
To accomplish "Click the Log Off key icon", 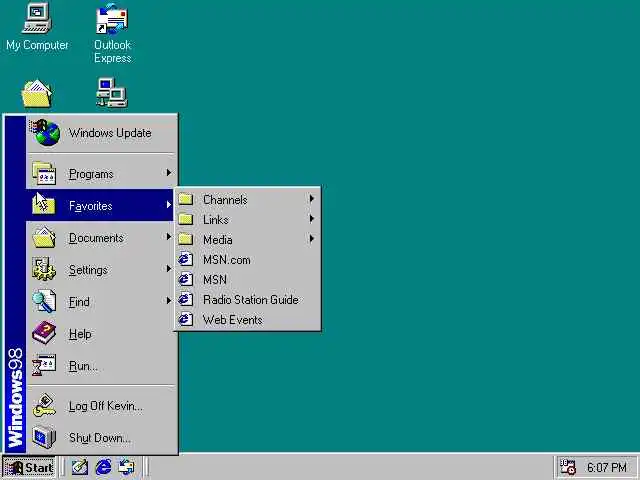I will point(44,405).
